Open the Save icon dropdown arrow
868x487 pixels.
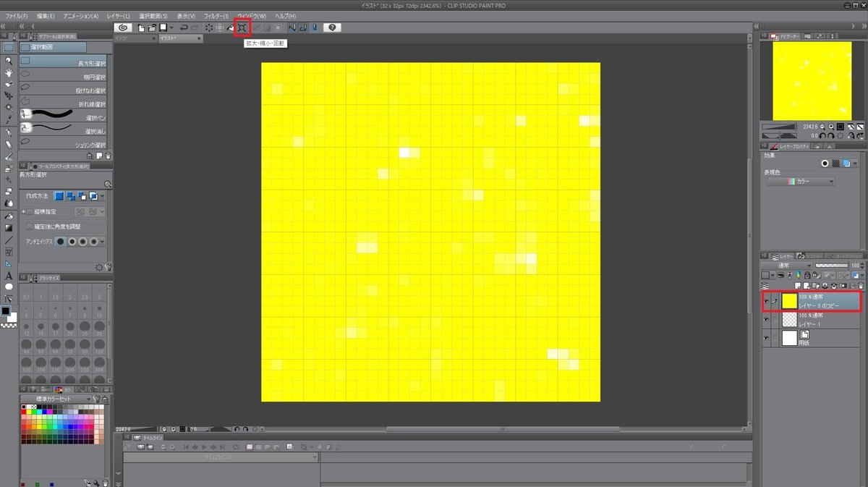pyautogui.click(x=172, y=27)
